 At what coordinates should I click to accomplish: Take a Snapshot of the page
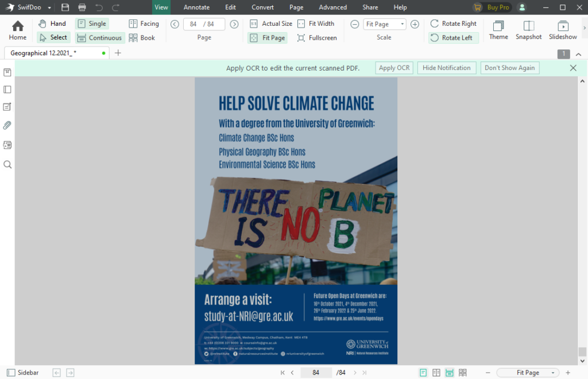[x=528, y=30]
